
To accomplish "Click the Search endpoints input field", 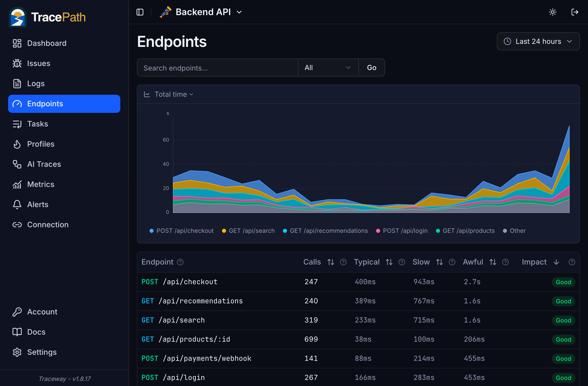I will pyautogui.click(x=218, y=68).
